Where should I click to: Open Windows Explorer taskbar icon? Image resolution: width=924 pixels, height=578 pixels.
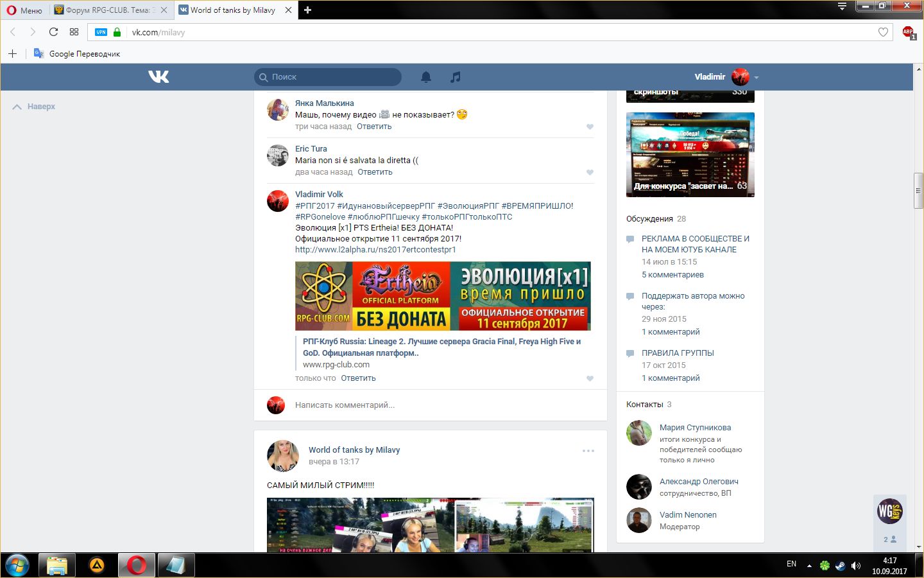pos(57,565)
